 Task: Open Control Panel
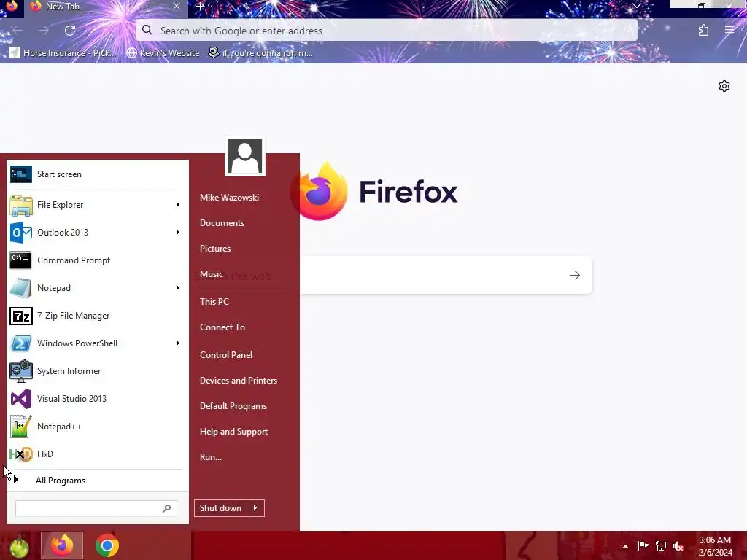(x=226, y=355)
